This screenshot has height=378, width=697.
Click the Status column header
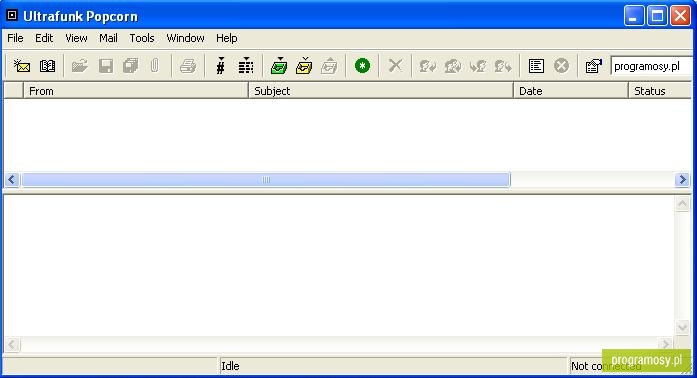click(660, 91)
